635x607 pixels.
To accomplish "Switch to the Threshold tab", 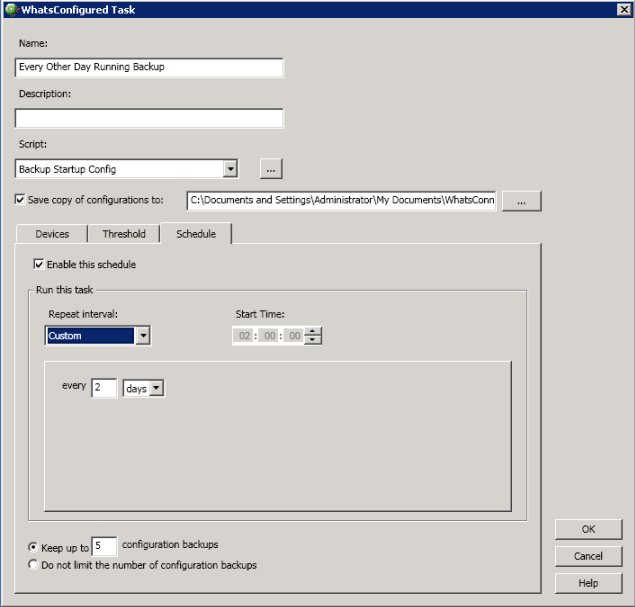I will 124,234.
